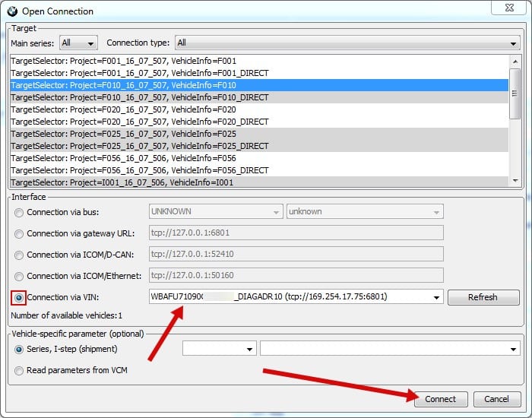Select target VehicleInfo=F020 row
Screen dimensions: 532x418
tap(259, 109)
